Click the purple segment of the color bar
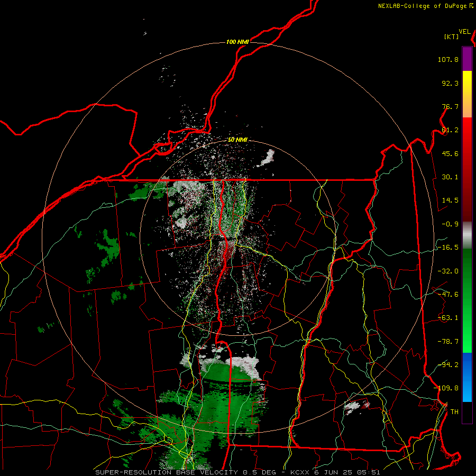The height and width of the screenshot is (476, 476). (x=467, y=59)
